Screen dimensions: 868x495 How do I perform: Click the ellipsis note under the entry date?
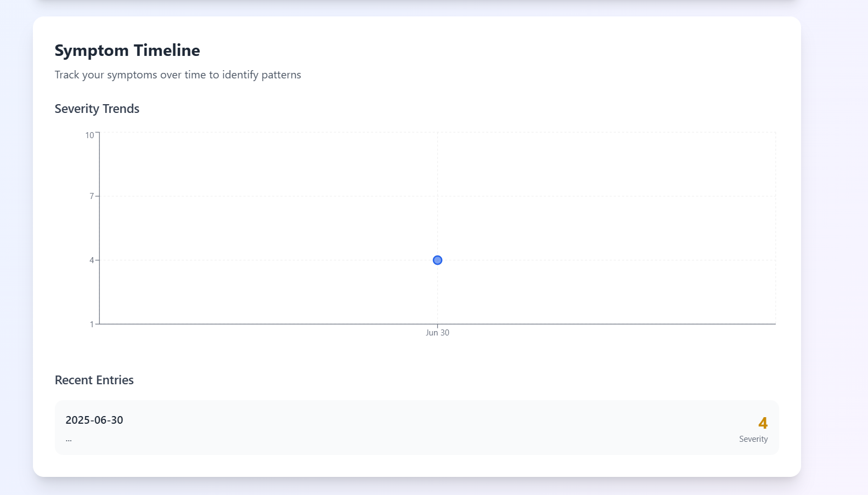coord(69,439)
